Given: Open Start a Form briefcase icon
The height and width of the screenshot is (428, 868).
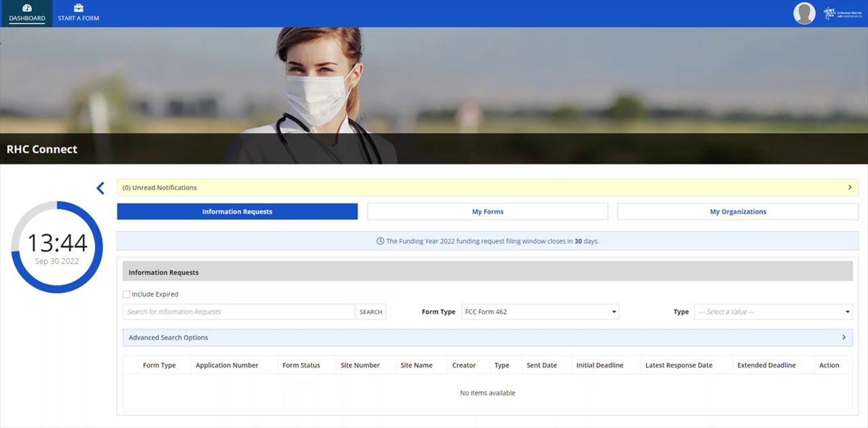Looking at the screenshot, I should tap(78, 8).
